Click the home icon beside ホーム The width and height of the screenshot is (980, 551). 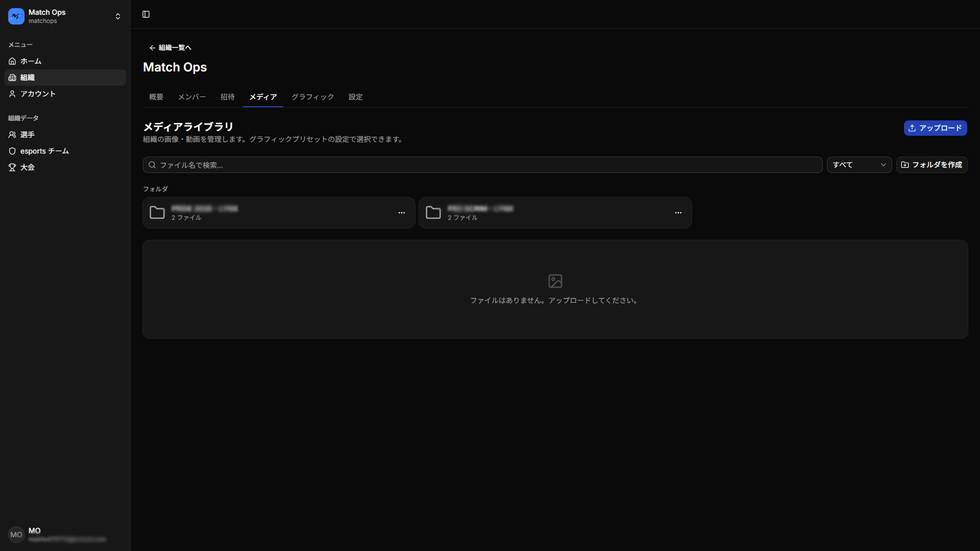pyautogui.click(x=12, y=61)
